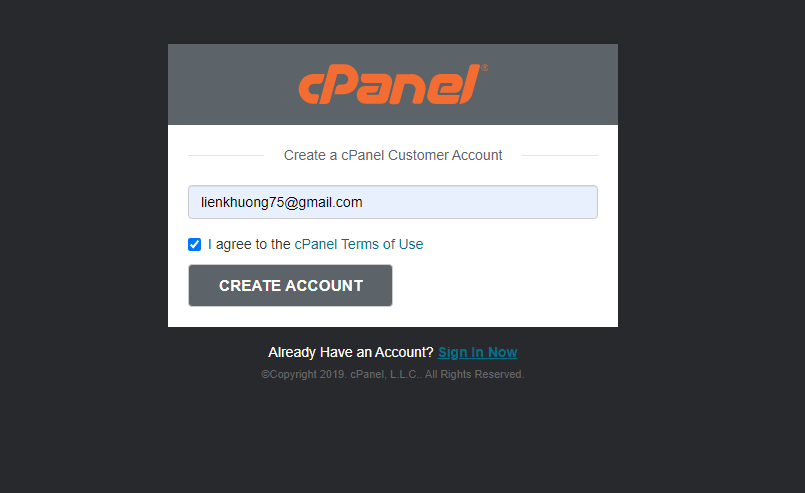805x493 pixels.
Task: Click the "lienkhuong75@gmail.com" text in the field
Action: tap(282, 202)
